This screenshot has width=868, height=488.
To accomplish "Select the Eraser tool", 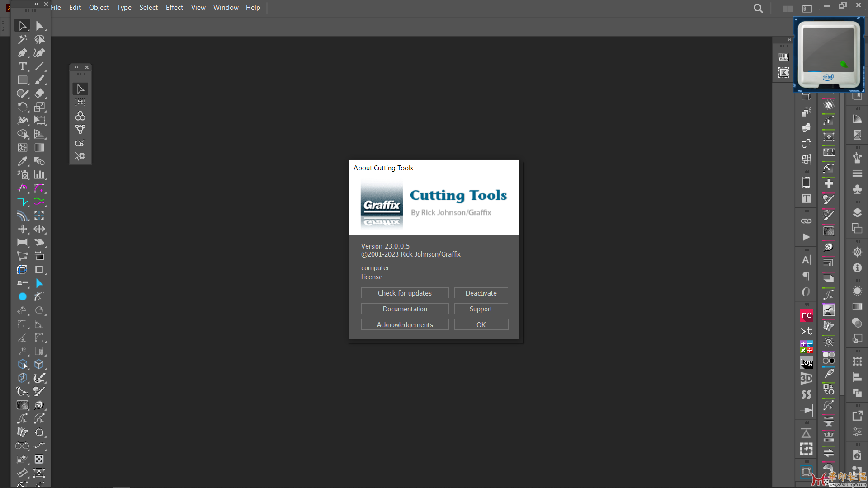I will point(39,94).
